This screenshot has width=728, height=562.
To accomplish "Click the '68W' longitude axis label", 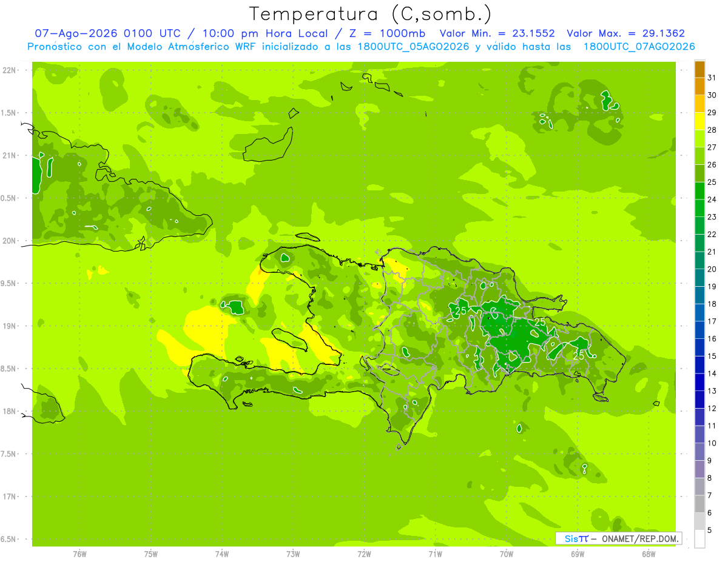I will (x=649, y=554).
